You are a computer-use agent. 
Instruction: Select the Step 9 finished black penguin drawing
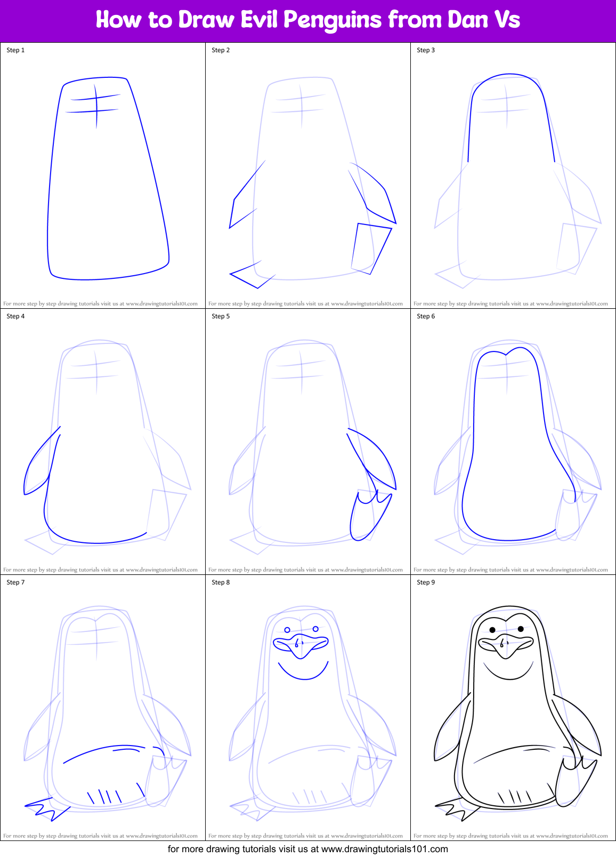point(517,713)
